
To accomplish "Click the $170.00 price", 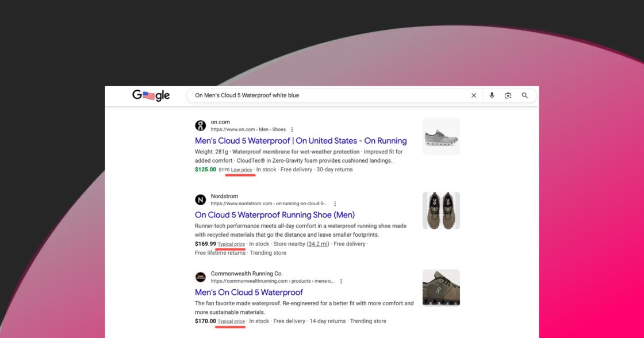I will click(205, 321).
